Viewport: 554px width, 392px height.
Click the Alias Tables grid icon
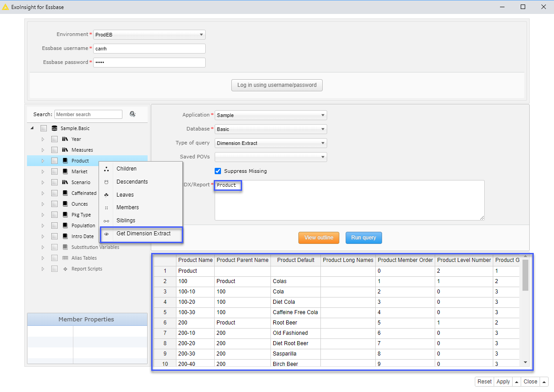click(x=65, y=258)
